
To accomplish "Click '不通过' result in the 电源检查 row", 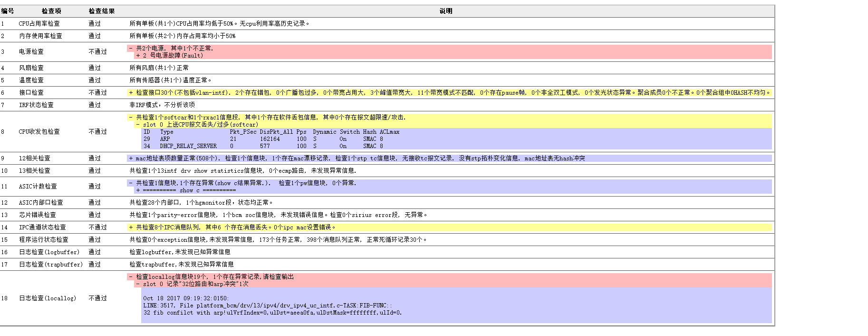I will pyautogui.click(x=98, y=51).
